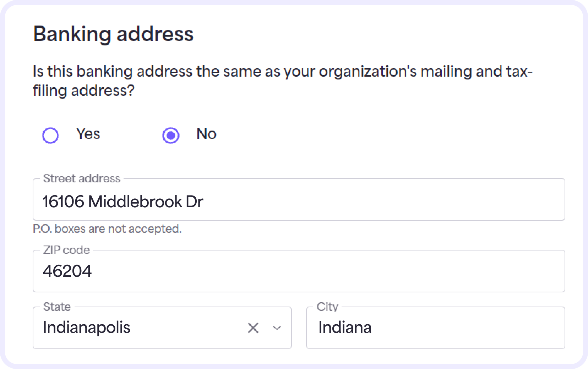
Task: Click the 'No' radio label text
Action: (206, 134)
